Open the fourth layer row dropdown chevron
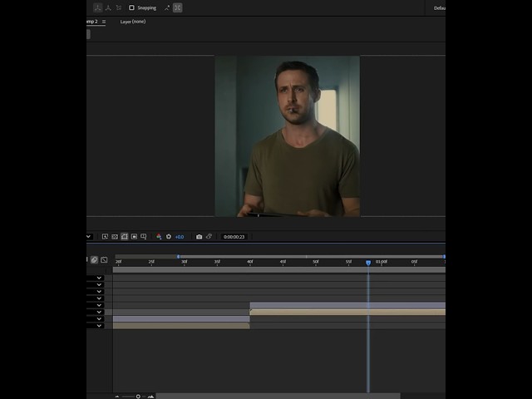 [x=99, y=298]
